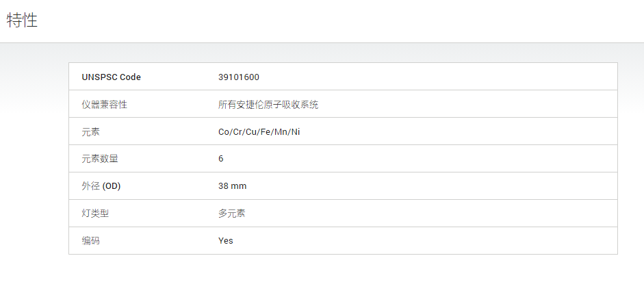
Task: Select the 仪器兼容性 row label
Action: (x=104, y=104)
